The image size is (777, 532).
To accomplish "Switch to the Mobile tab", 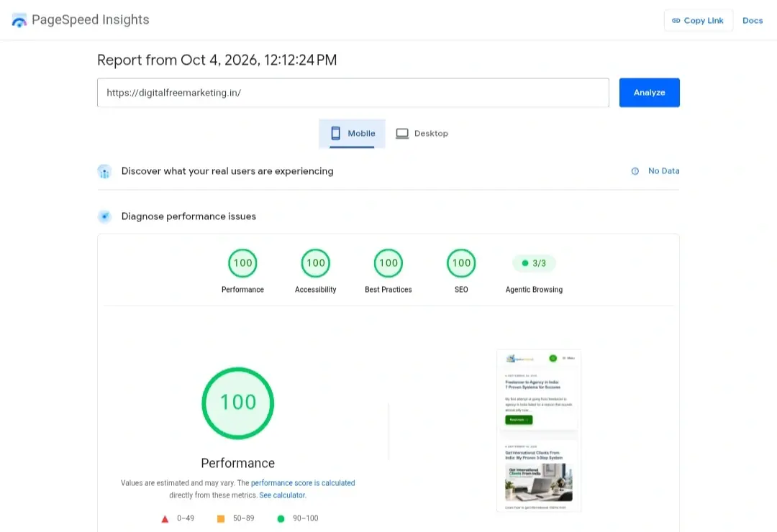I will click(352, 134).
